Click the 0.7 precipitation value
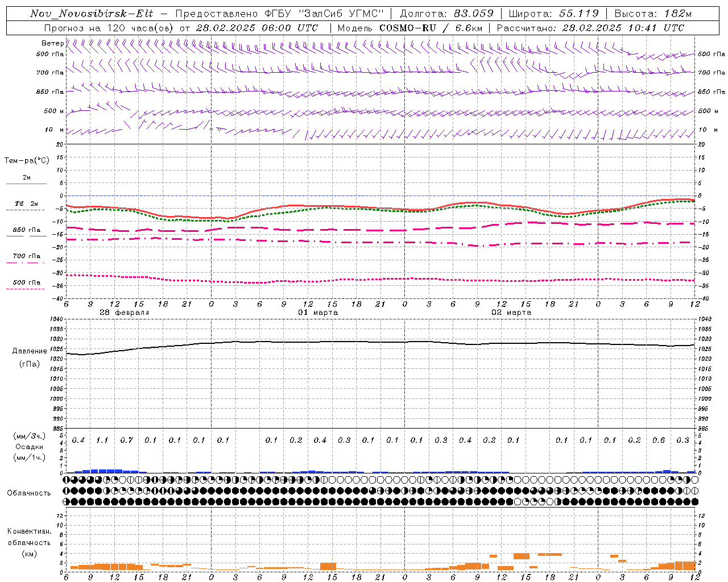 click(x=126, y=440)
